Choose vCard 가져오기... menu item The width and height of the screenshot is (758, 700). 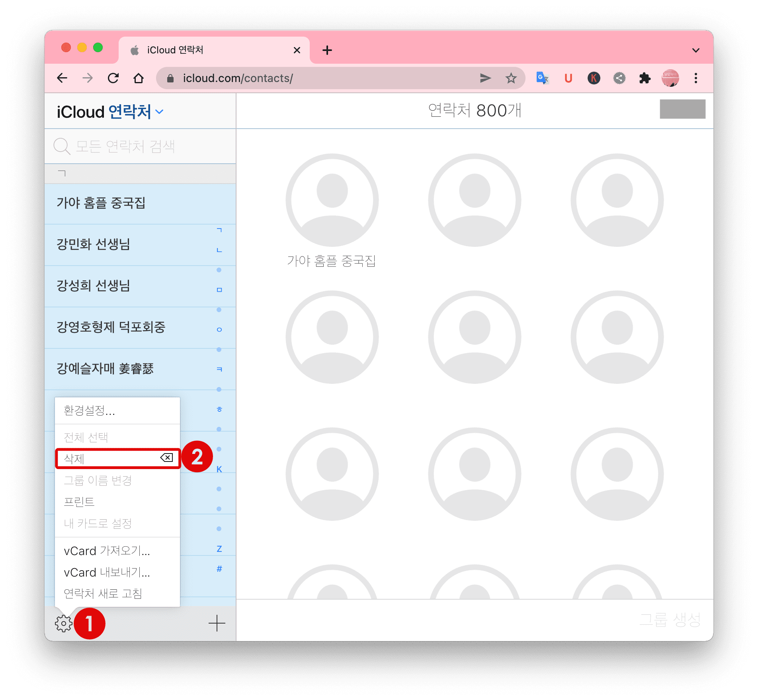click(x=117, y=551)
